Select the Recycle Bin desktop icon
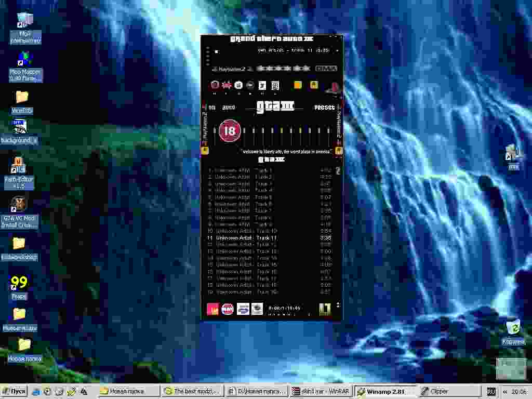Screen dimensions: 532x399 513,332
